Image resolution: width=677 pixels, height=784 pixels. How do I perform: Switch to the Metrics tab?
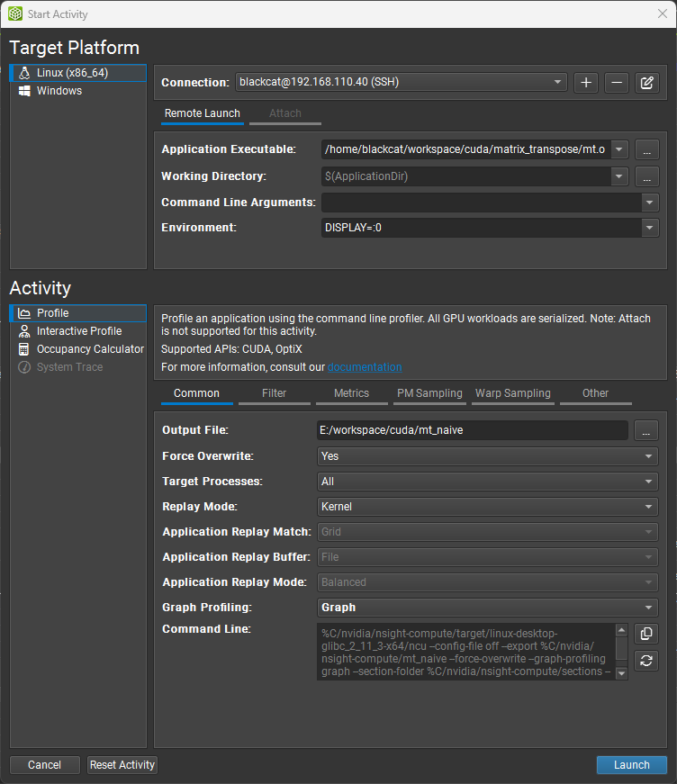point(351,393)
